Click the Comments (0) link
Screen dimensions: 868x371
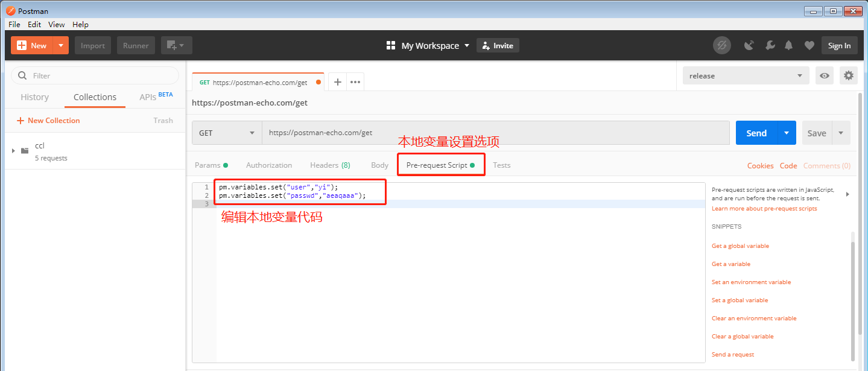pyautogui.click(x=826, y=165)
